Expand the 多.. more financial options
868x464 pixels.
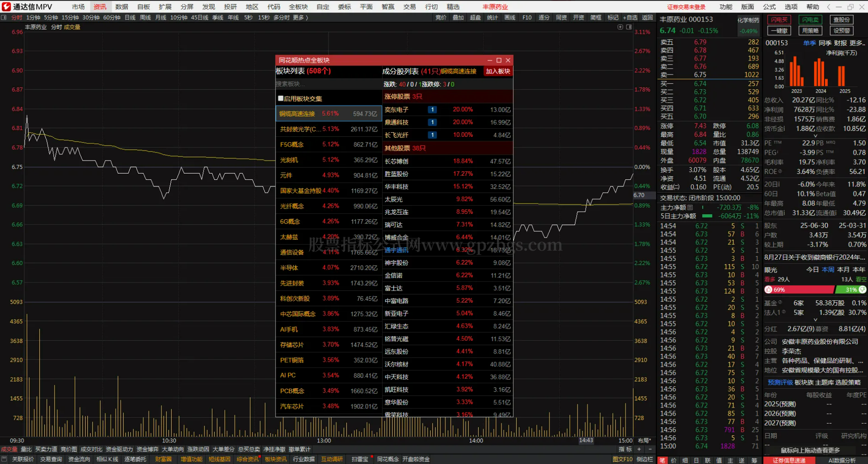[858, 43]
